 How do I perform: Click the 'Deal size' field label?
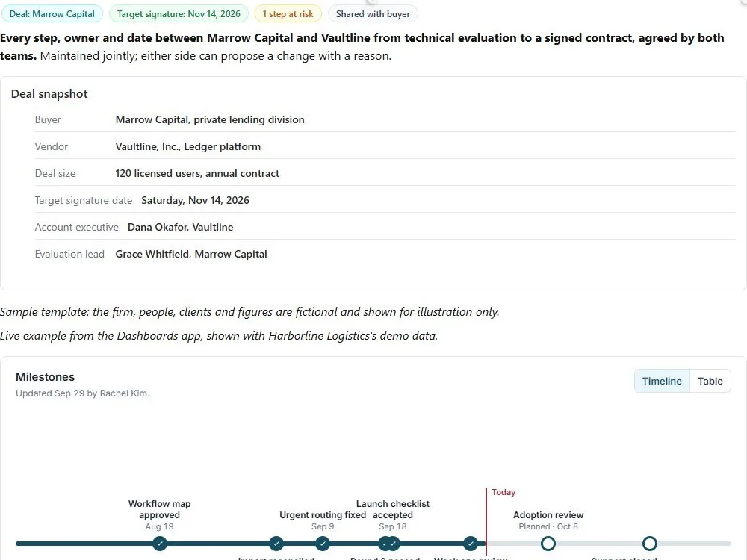[55, 173]
